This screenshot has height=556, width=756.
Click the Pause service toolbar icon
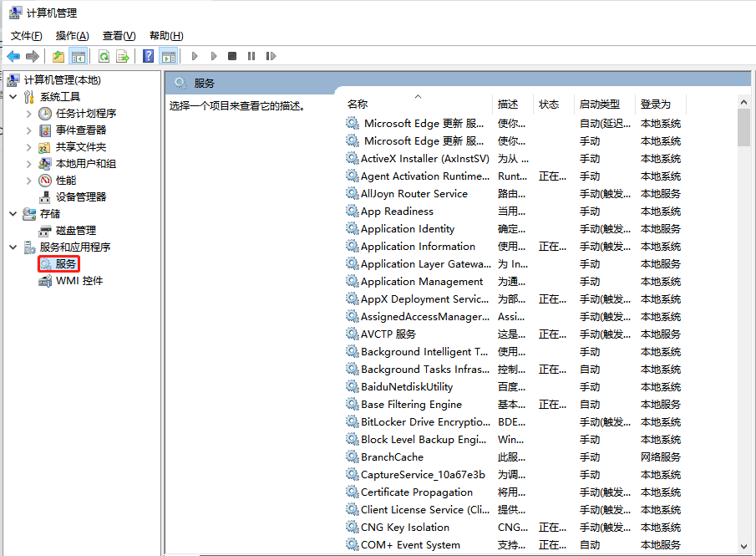click(x=251, y=57)
